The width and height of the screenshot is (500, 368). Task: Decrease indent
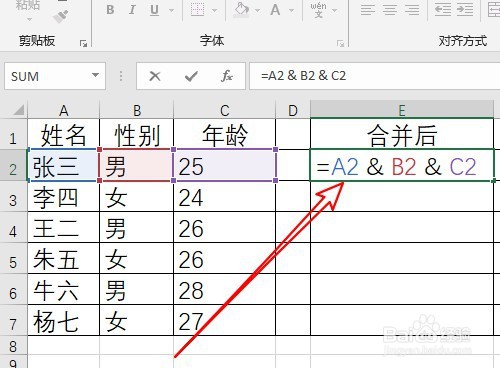coord(443,10)
